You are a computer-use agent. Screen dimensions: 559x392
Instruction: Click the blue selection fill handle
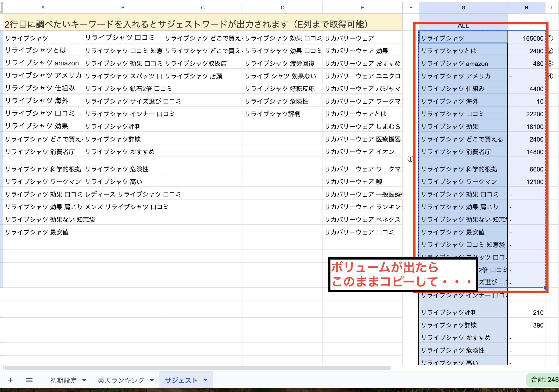(545, 288)
